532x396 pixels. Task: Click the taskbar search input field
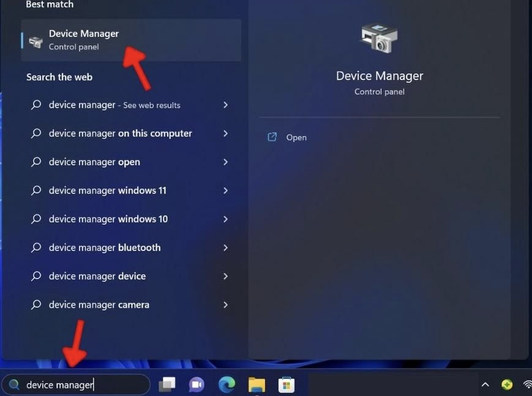[x=76, y=384]
